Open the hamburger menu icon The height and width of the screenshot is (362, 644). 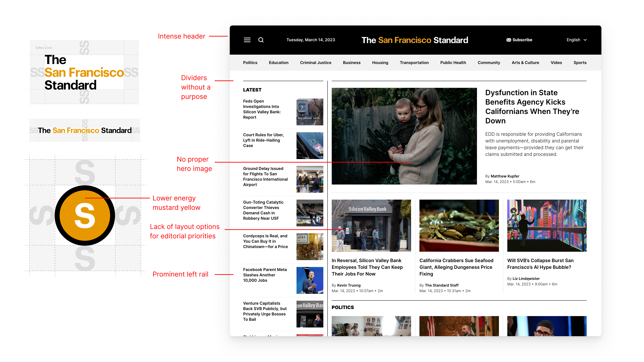(247, 40)
